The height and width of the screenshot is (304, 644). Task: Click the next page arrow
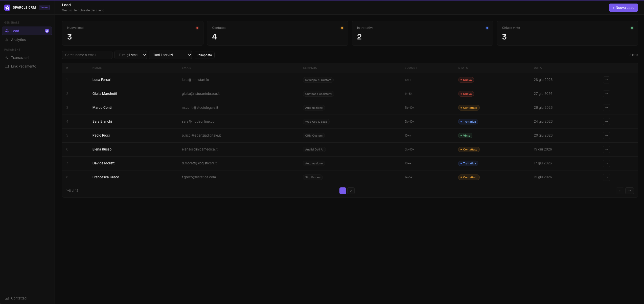[630, 191]
